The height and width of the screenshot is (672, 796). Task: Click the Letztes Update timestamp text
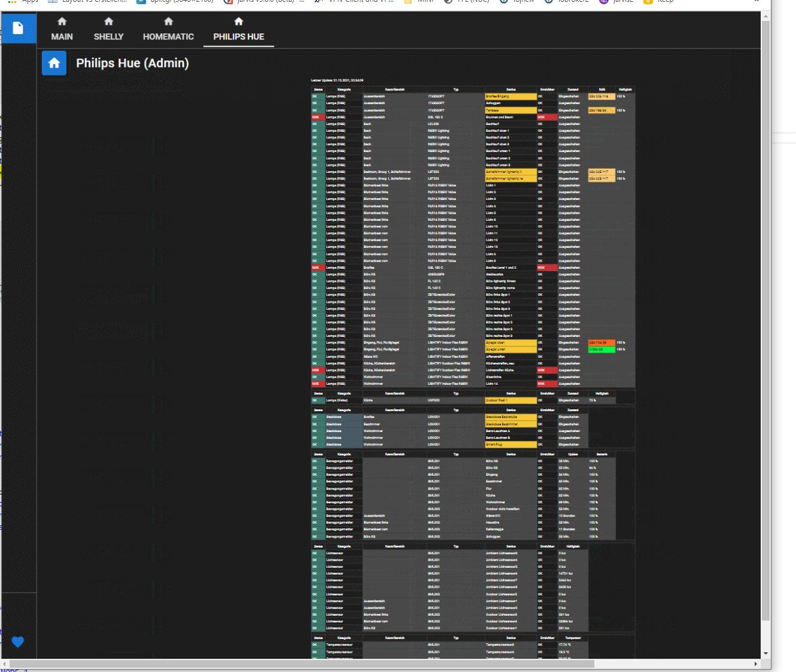[x=338, y=80]
